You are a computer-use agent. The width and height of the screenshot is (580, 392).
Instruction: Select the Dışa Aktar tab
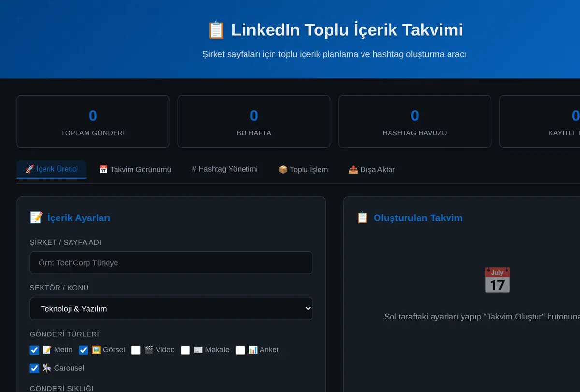point(372,169)
